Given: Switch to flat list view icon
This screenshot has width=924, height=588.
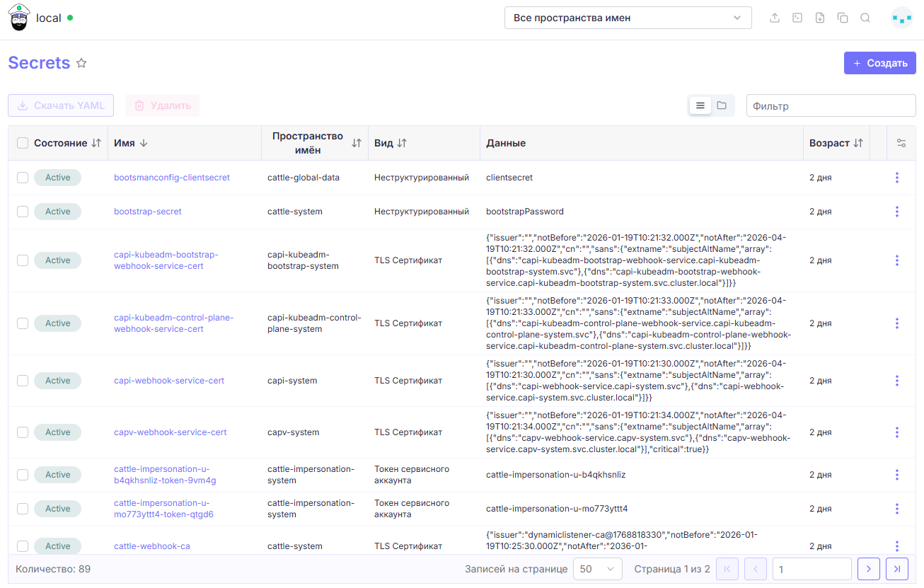Looking at the screenshot, I should click(700, 105).
